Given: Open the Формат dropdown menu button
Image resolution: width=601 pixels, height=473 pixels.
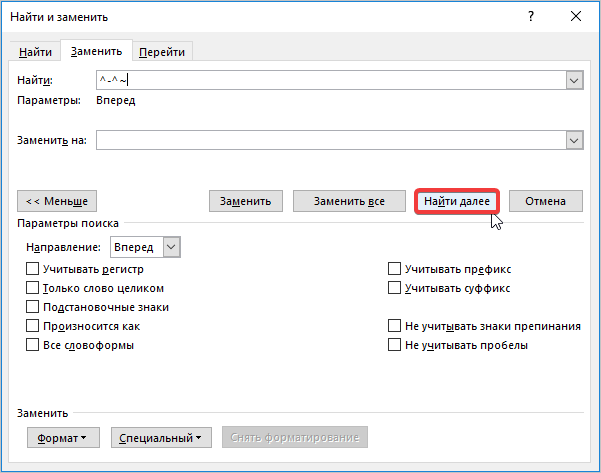Looking at the screenshot, I should (61, 438).
